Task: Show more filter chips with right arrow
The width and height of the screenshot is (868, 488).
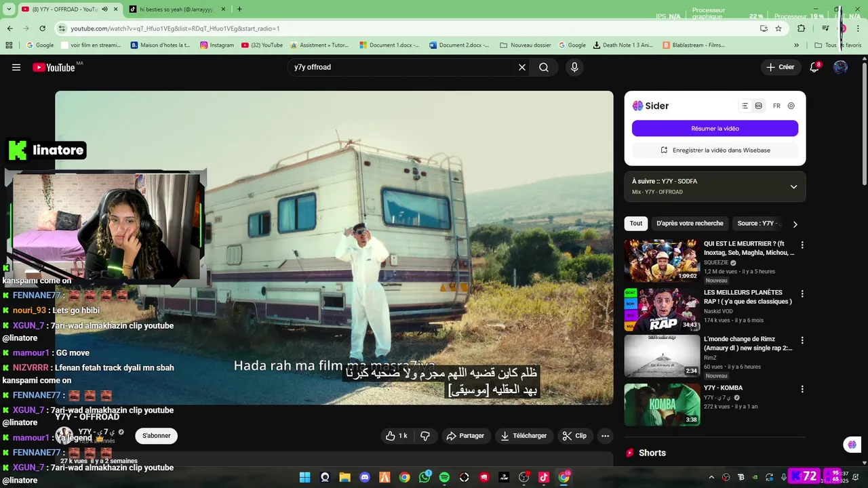Action: pyautogui.click(x=795, y=224)
